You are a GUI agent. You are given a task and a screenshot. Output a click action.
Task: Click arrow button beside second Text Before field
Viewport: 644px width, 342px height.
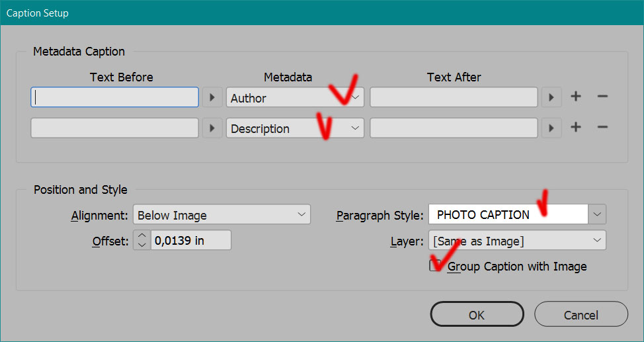[212, 128]
